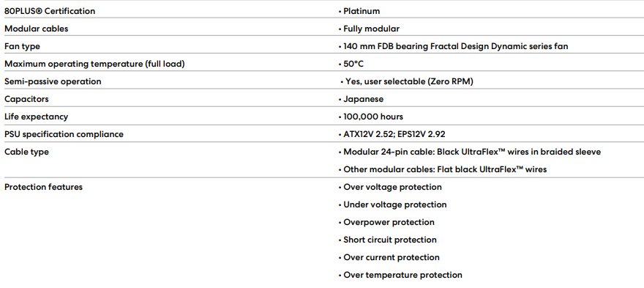Click the Fan type label
This screenshot has height=288, width=644.
[x=22, y=46]
